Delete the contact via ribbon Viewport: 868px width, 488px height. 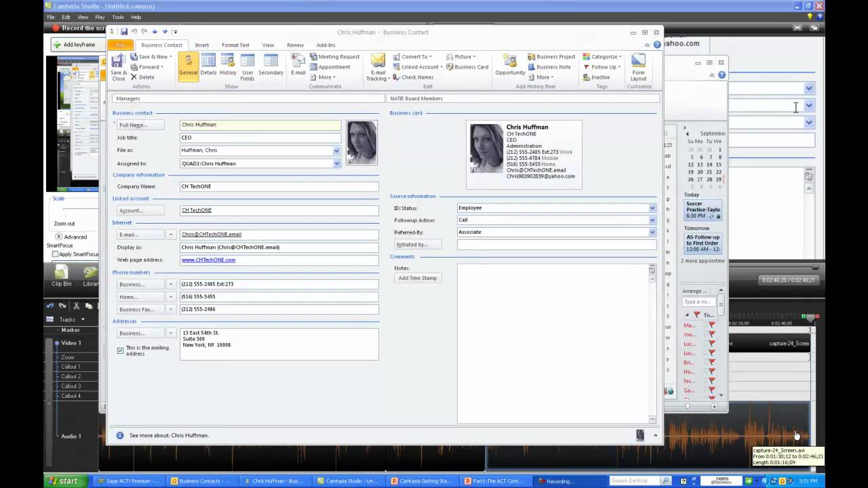(142, 77)
